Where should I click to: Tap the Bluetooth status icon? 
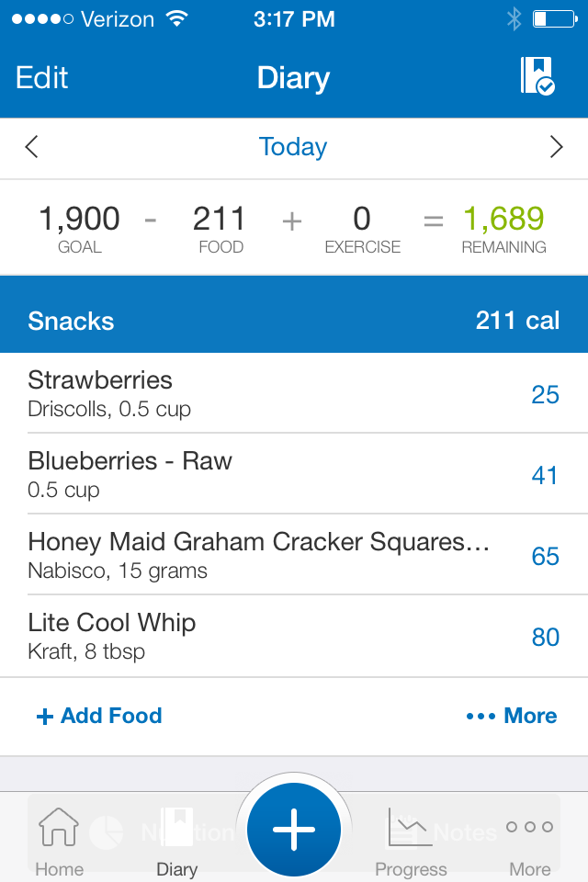[x=514, y=19]
